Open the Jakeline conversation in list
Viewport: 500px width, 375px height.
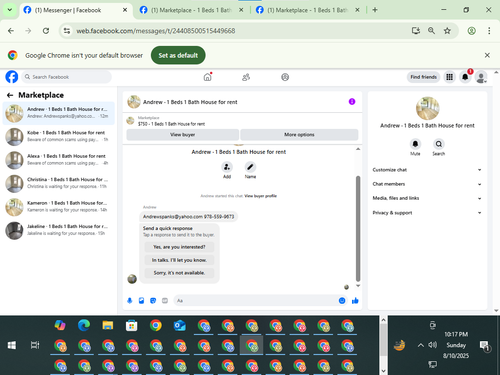click(x=59, y=230)
